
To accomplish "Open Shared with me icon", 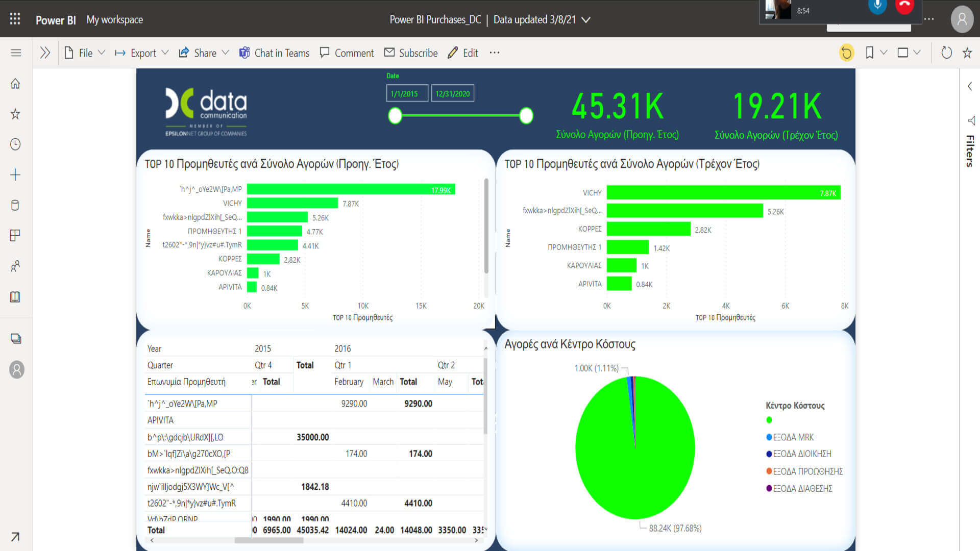I will (x=15, y=266).
